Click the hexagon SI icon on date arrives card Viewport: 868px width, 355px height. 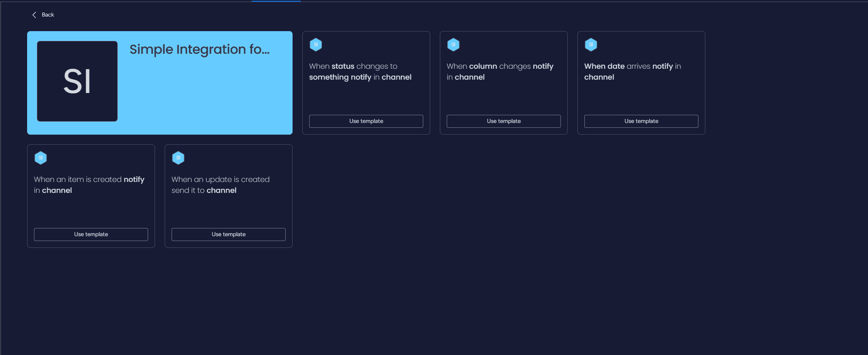coord(591,44)
